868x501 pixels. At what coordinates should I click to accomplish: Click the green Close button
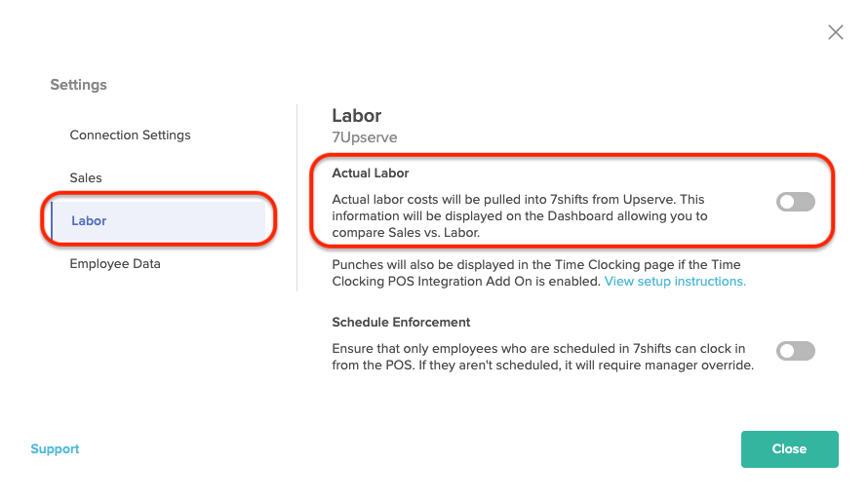[x=789, y=449]
